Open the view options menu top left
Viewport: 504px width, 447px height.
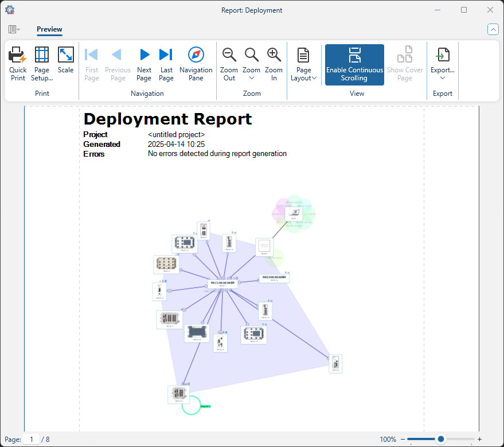13,29
